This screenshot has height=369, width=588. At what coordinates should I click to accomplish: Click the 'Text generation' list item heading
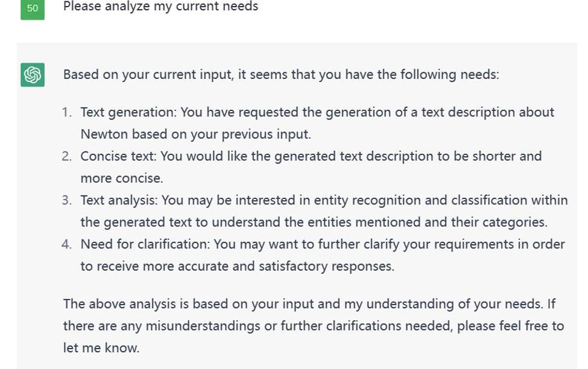click(x=128, y=112)
